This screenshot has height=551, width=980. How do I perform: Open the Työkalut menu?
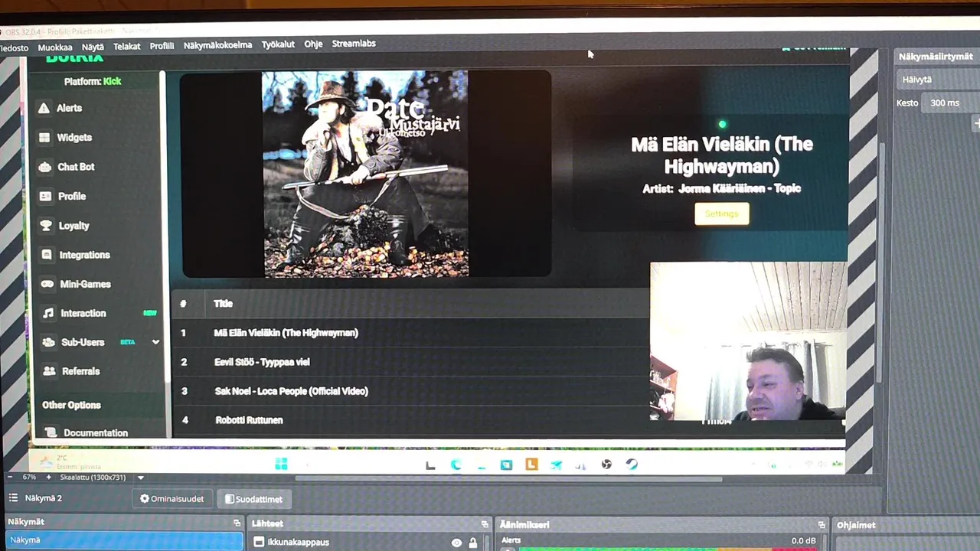click(x=278, y=44)
